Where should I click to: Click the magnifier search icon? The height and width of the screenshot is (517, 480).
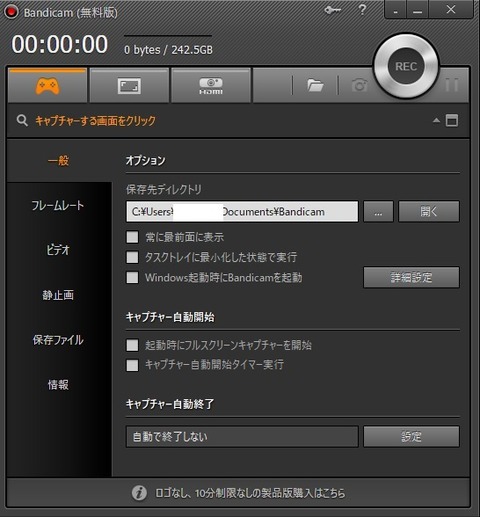pyautogui.click(x=22, y=120)
